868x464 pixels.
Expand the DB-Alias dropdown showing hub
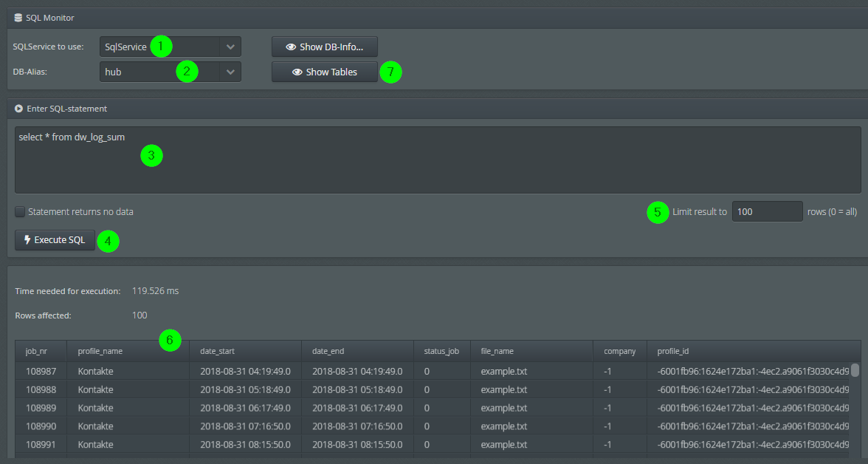point(170,72)
